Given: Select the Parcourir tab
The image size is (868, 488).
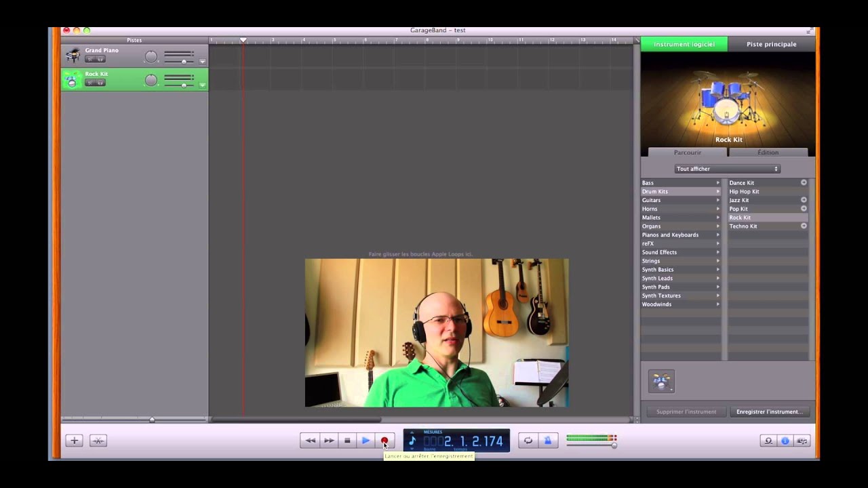Looking at the screenshot, I should [x=688, y=152].
